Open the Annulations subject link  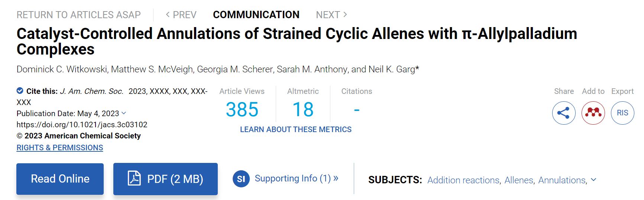tap(562, 180)
